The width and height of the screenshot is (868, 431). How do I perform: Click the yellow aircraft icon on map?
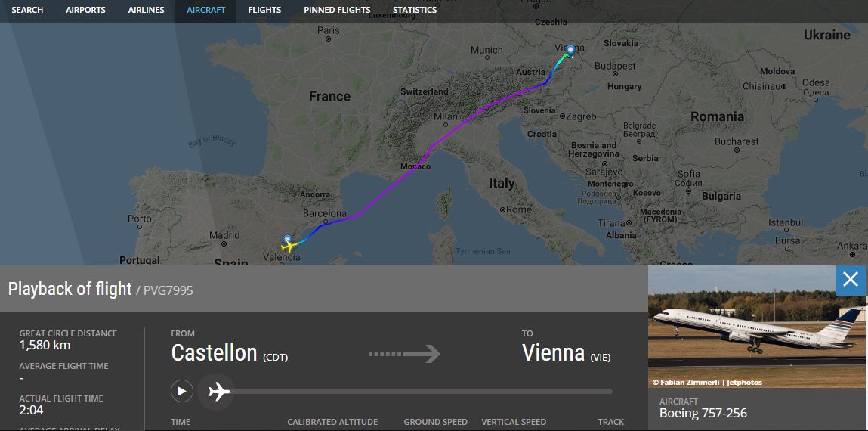(289, 245)
